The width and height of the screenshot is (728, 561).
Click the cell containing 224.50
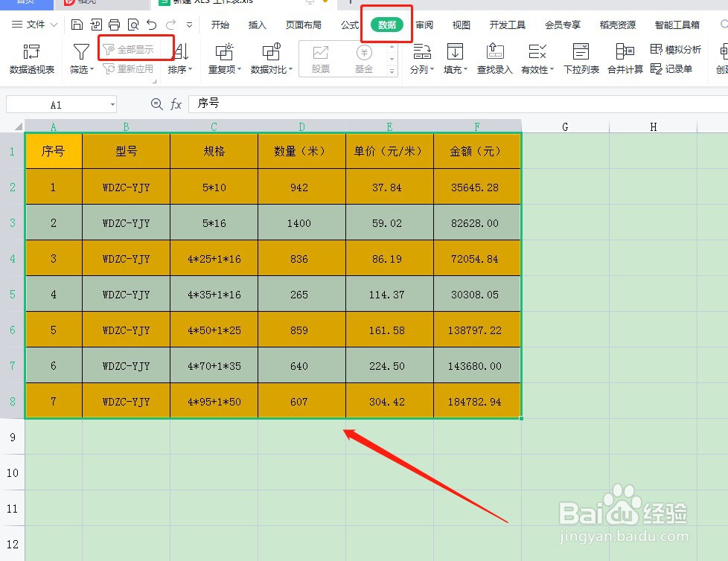coord(389,365)
